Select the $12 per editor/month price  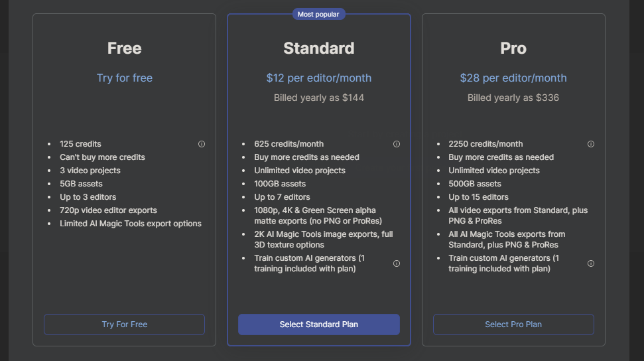319,78
